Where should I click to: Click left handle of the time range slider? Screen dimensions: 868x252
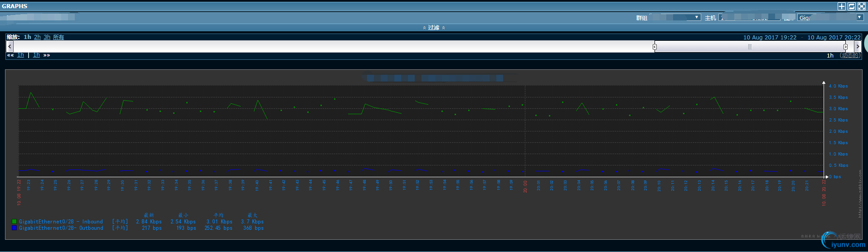[x=655, y=47]
